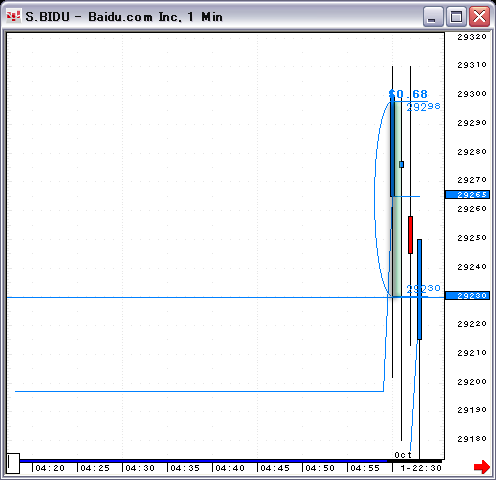Click the 29180 price scale label
Viewport: 496px width, 480px height.
[472, 439]
